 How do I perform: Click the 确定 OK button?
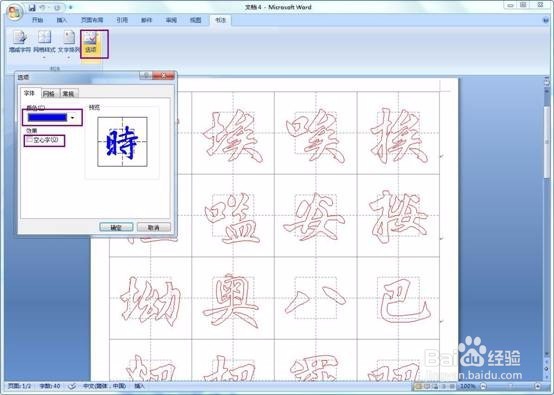click(116, 228)
